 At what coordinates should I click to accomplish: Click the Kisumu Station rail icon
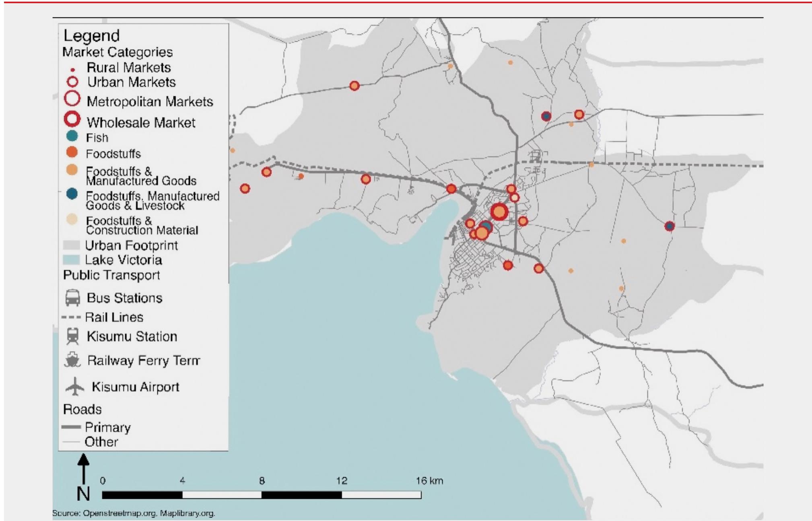(72, 336)
